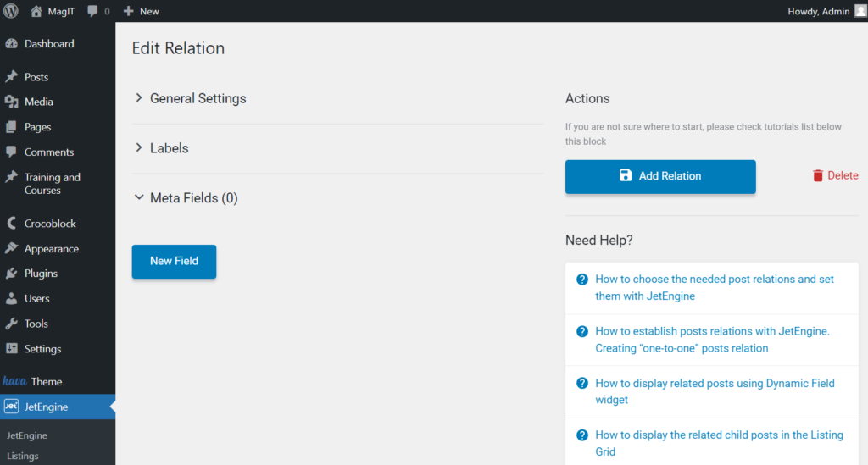The width and height of the screenshot is (868, 465).
Task: Open tutorial on creating one-to-one posts relation
Action: (712, 340)
